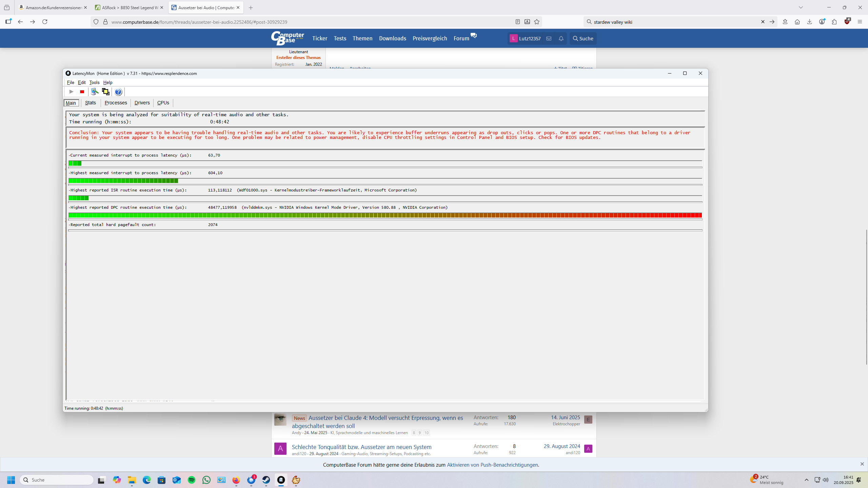Open Steam from the taskbar

pos(266,480)
